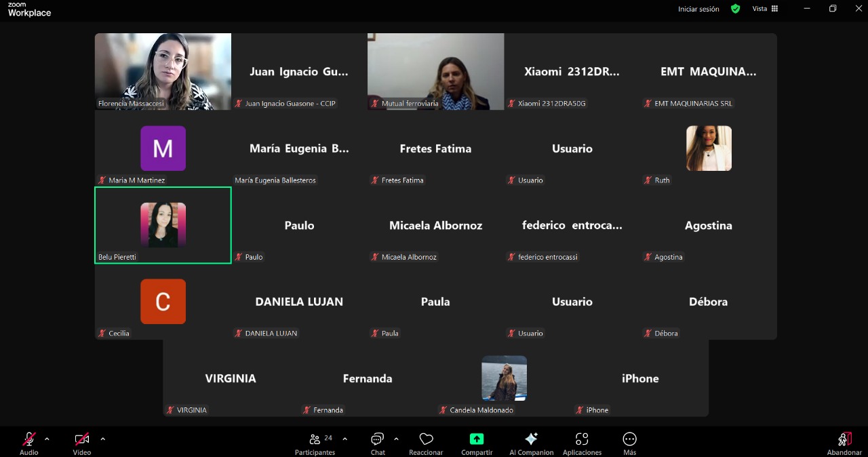868x457 pixels.
Task: Expand audio options chevron next to Audio
Action: click(x=47, y=439)
